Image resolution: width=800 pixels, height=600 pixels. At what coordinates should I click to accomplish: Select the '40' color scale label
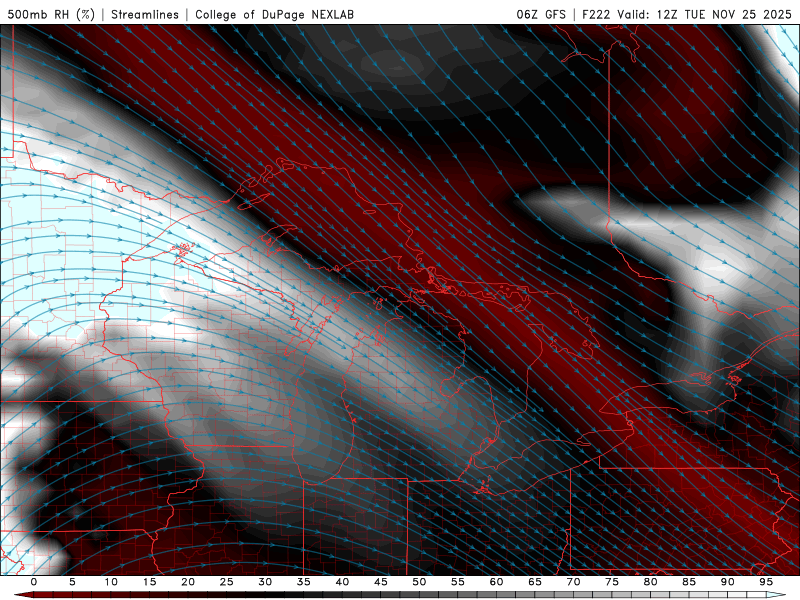342,582
